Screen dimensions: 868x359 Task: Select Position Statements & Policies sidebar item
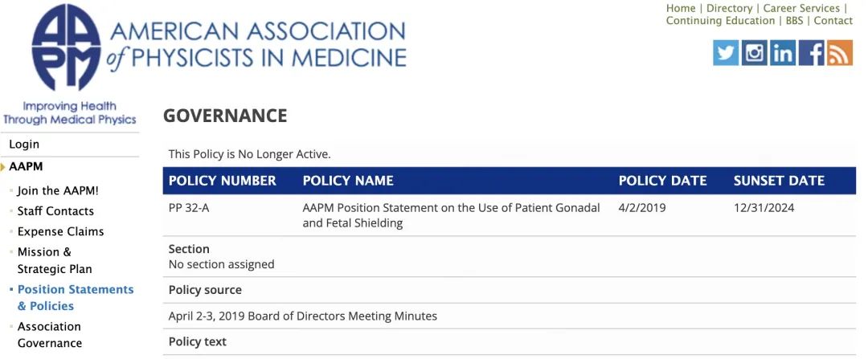75,298
